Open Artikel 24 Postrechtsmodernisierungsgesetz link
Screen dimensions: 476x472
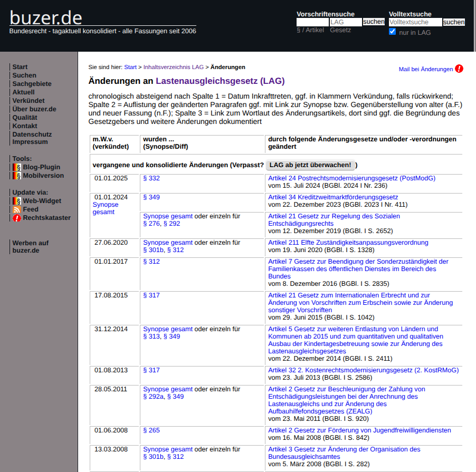click(351, 178)
